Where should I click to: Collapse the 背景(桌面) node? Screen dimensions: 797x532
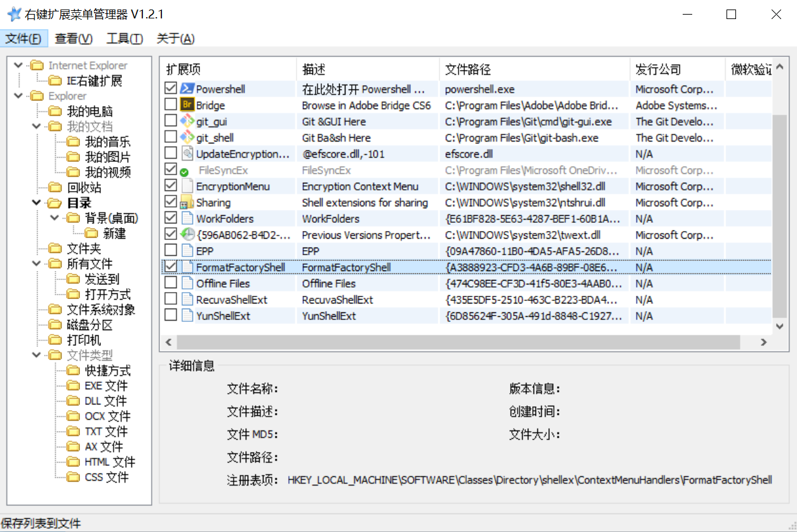[x=54, y=218]
